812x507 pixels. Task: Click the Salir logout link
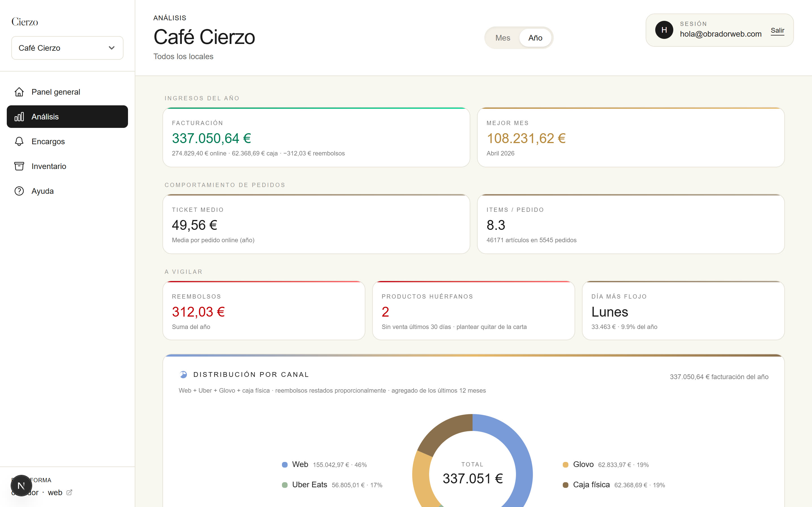pyautogui.click(x=777, y=30)
